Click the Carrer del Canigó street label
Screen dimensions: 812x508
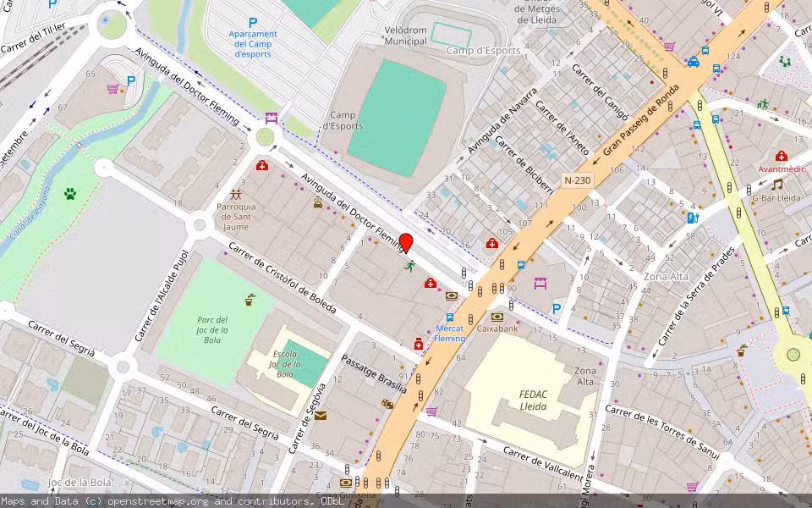tap(601, 91)
